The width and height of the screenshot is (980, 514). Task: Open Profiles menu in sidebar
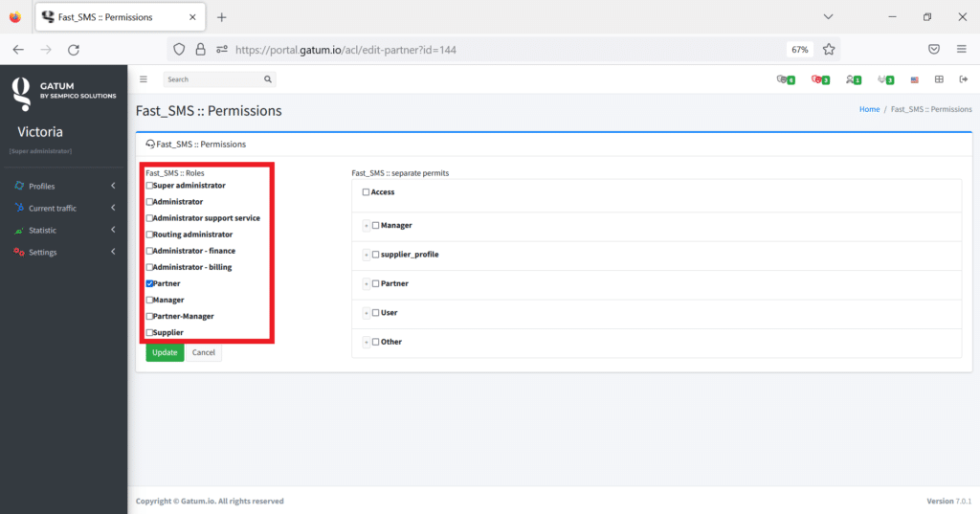click(x=64, y=186)
